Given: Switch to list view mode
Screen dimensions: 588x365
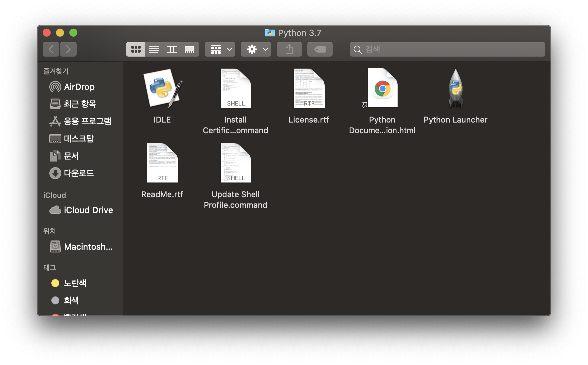Looking at the screenshot, I should 154,49.
